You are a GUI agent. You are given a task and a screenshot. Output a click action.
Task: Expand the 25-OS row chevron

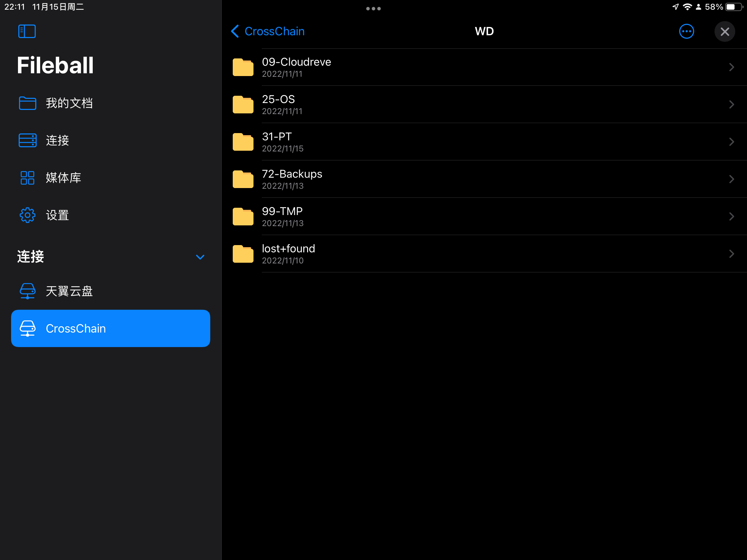[731, 104]
